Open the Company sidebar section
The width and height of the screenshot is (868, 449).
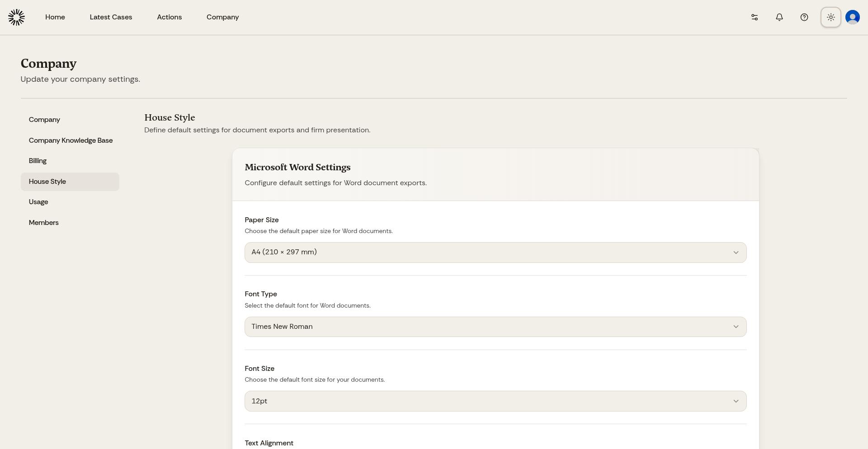(44, 120)
